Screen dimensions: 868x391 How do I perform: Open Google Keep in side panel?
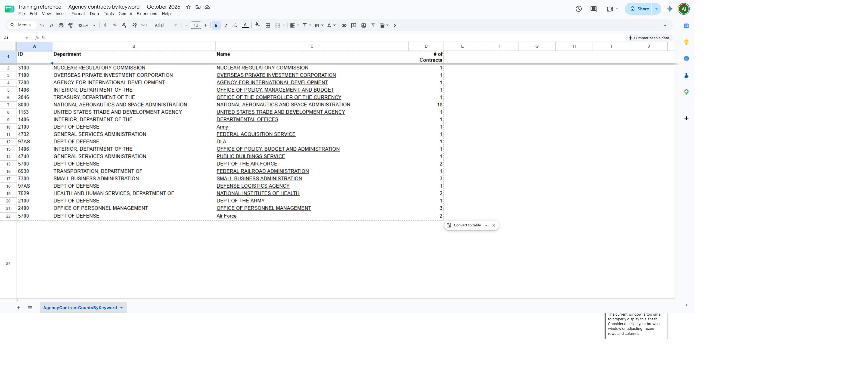pyautogui.click(x=686, y=42)
